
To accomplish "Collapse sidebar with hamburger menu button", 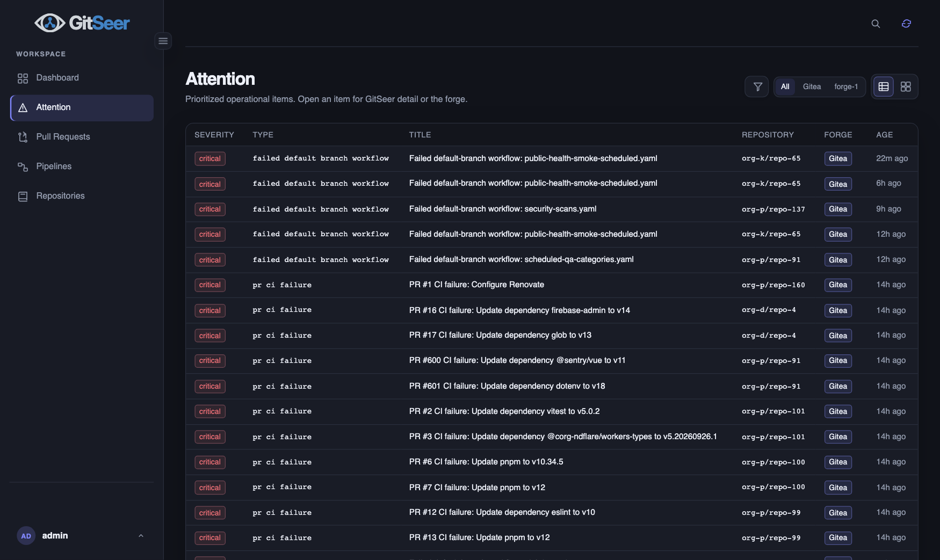I will click(x=163, y=41).
